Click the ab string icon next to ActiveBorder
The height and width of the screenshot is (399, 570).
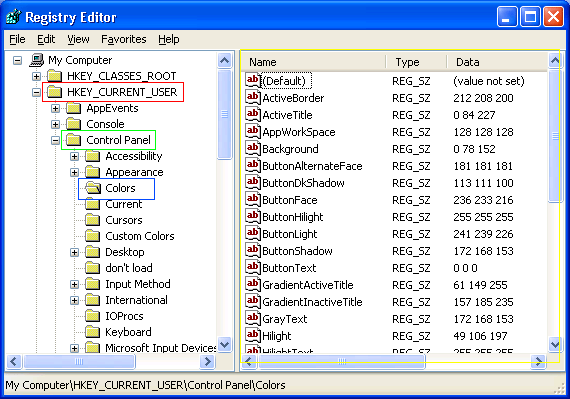tap(252, 97)
